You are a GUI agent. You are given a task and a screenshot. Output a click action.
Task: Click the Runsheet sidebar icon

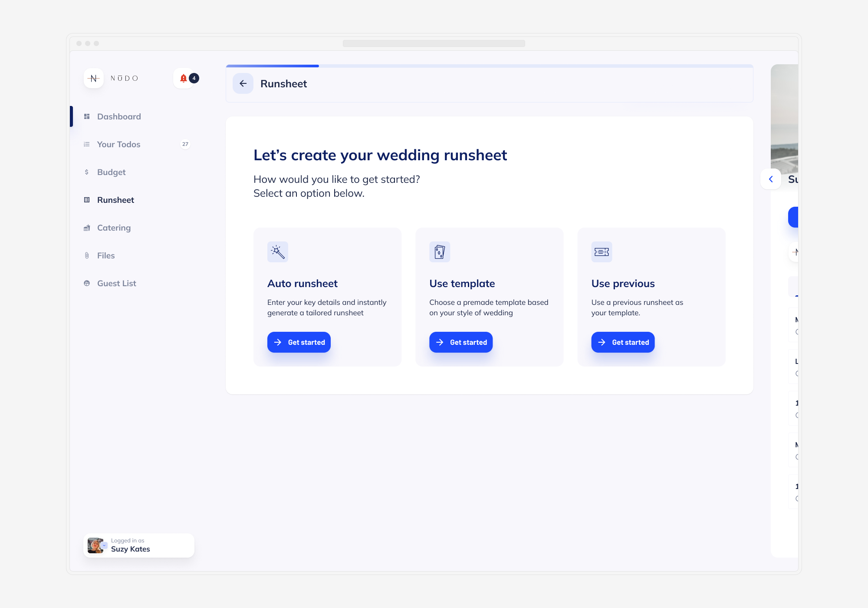pos(87,200)
